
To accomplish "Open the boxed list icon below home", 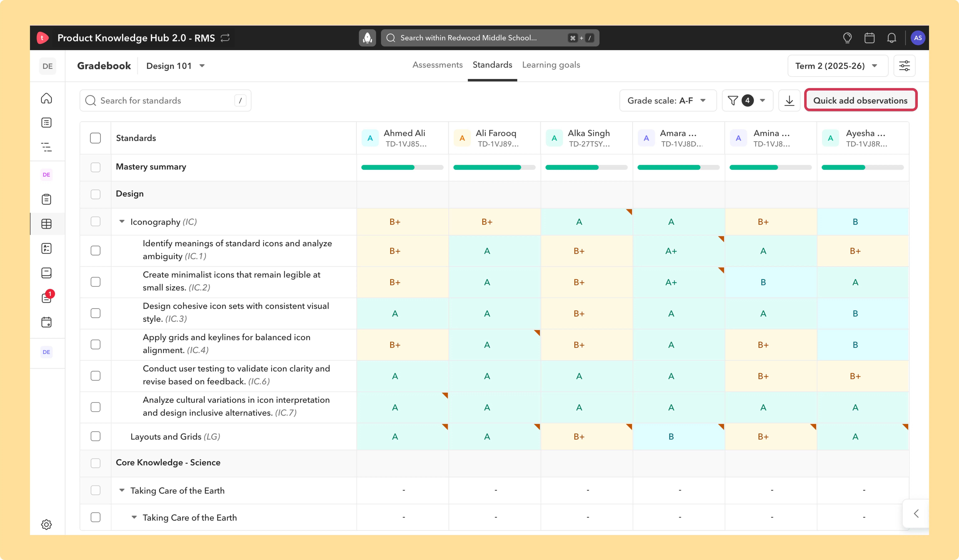I will pyautogui.click(x=46, y=123).
